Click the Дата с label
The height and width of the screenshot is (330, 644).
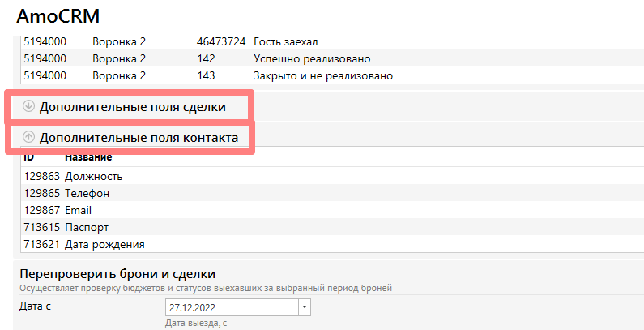36,306
